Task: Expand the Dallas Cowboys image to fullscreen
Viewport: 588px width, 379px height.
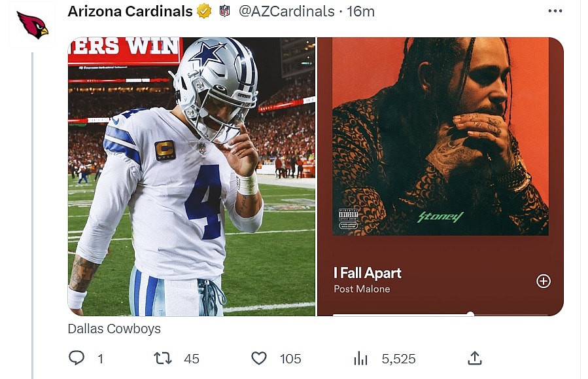Action: click(190, 177)
